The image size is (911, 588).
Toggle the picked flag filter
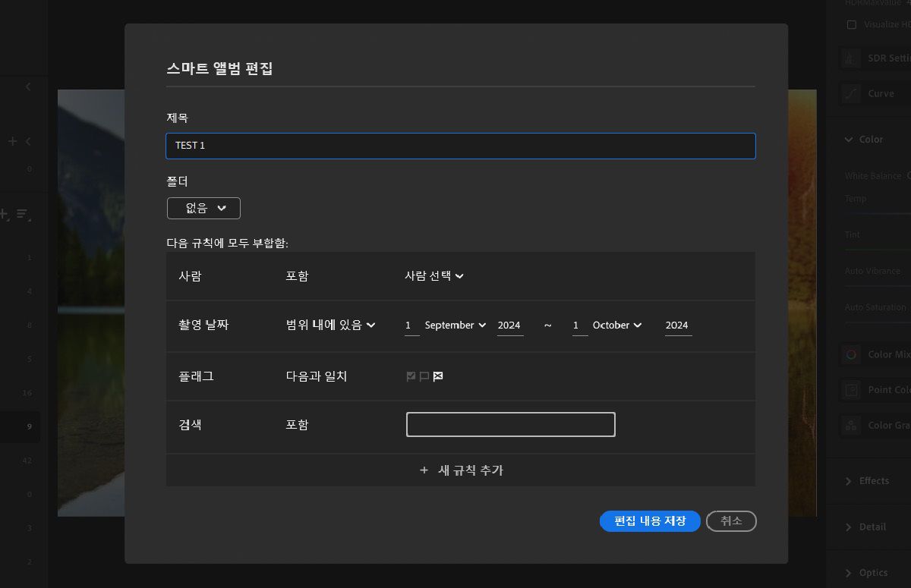(411, 376)
